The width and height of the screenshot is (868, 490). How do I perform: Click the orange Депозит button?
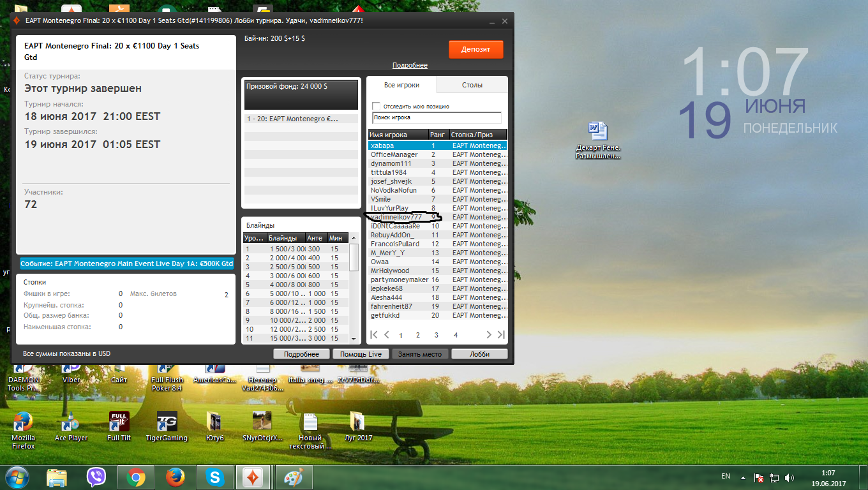coord(475,50)
